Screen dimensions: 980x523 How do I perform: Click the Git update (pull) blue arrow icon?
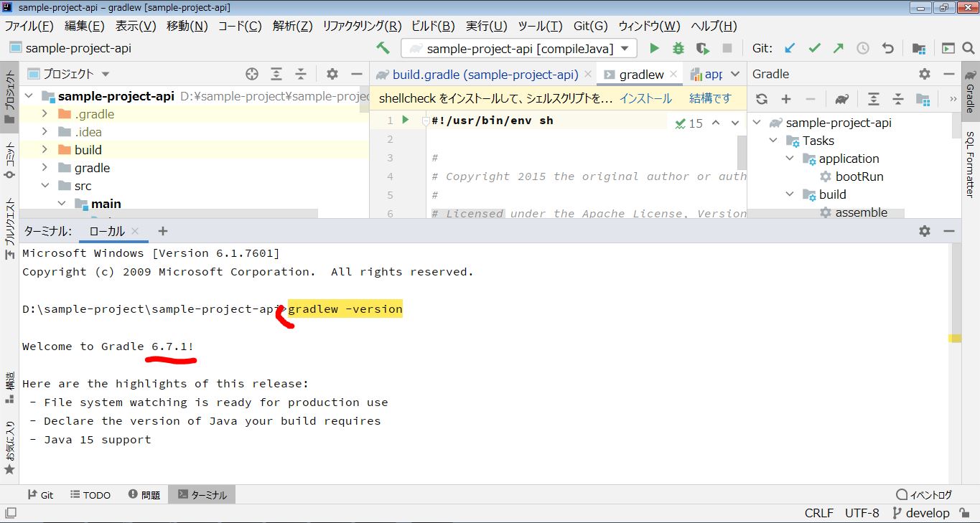point(790,47)
